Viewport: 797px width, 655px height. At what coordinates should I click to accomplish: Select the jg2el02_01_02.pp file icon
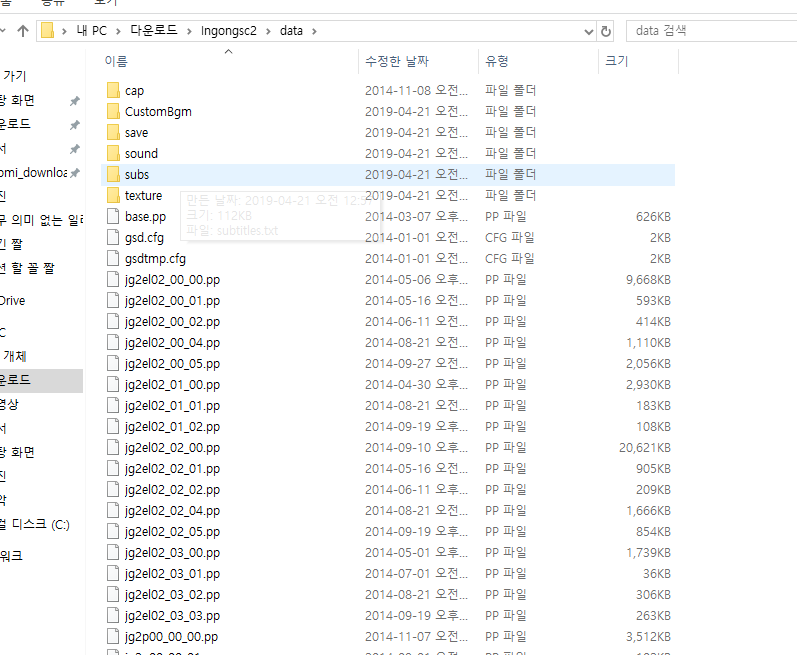point(113,426)
